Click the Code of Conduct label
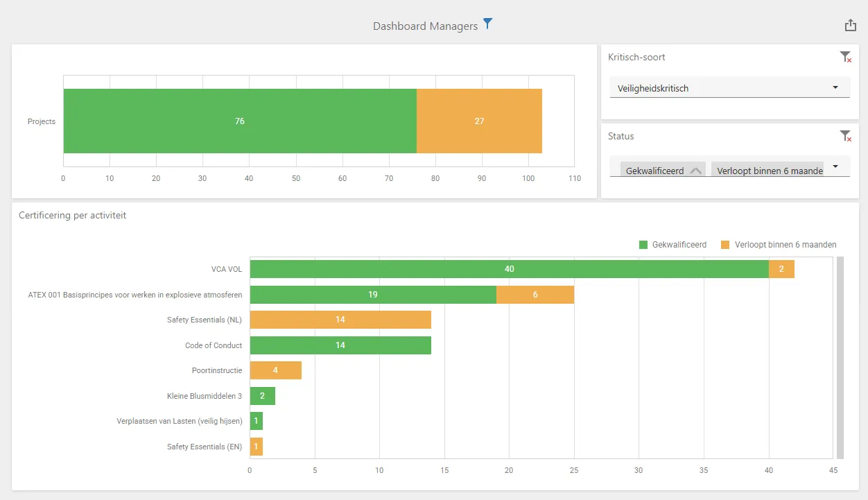Image resolution: width=868 pixels, height=500 pixels. click(214, 345)
